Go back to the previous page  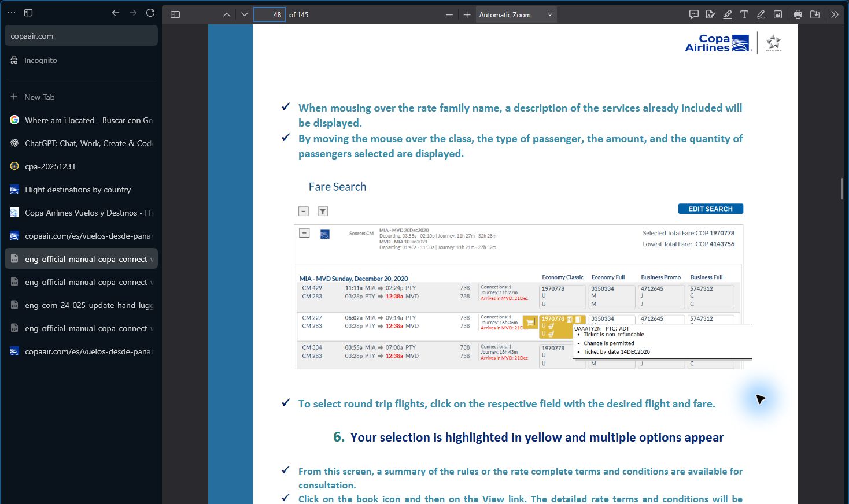[x=116, y=13]
